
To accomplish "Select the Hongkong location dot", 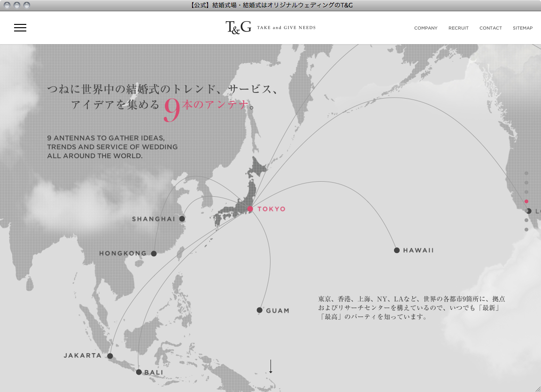I will [x=154, y=254].
